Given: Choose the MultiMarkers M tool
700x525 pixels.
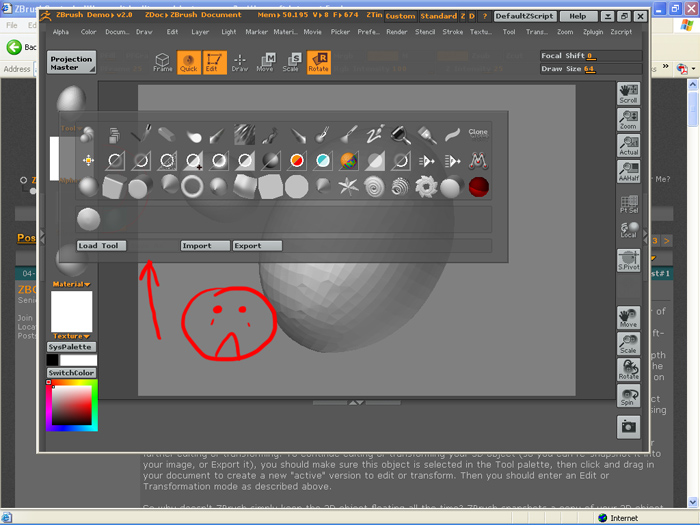Looking at the screenshot, I should (x=478, y=161).
